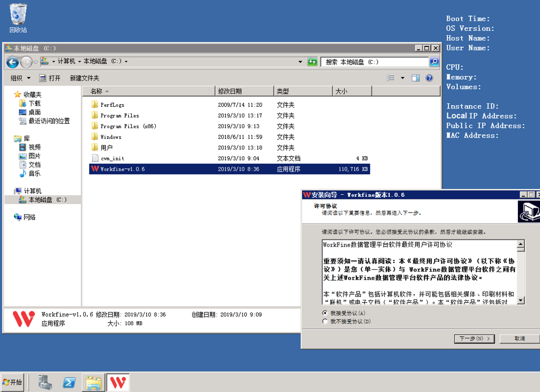Open the Start button
The image size is (540, 392).
click(12, 382)
